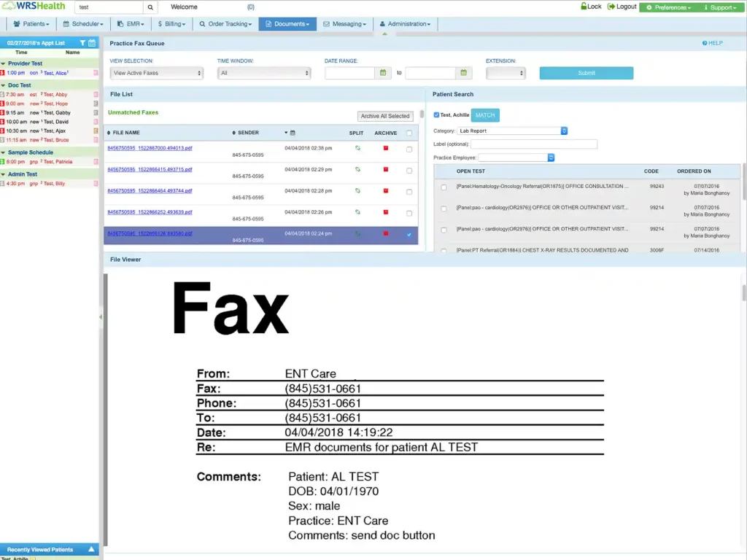Open the Messaging menu

[344, 23]
